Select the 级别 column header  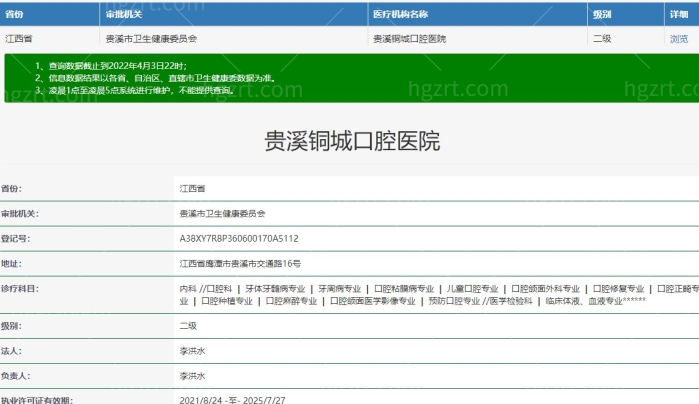pyautogui.click(x=602, y=14)
